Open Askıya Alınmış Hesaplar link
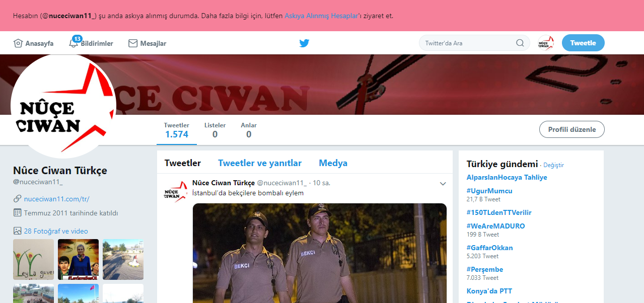The image size is (644, 303). point(321,16)
